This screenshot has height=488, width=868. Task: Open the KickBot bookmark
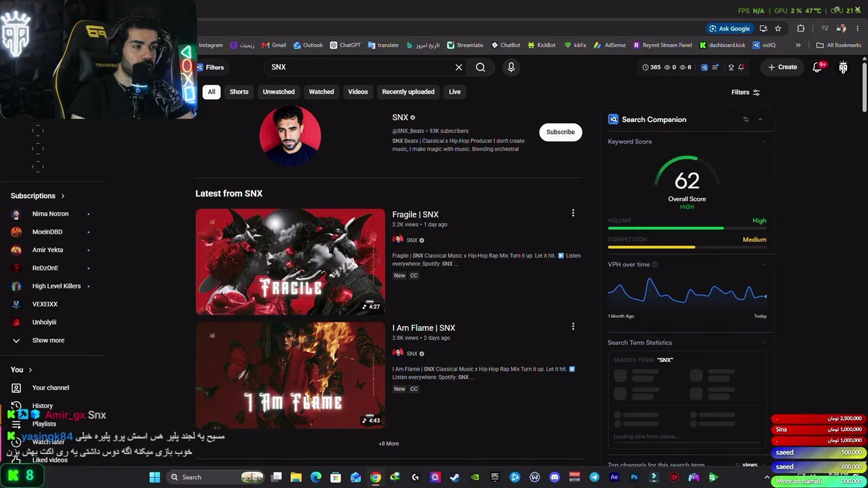coord(542,45)
